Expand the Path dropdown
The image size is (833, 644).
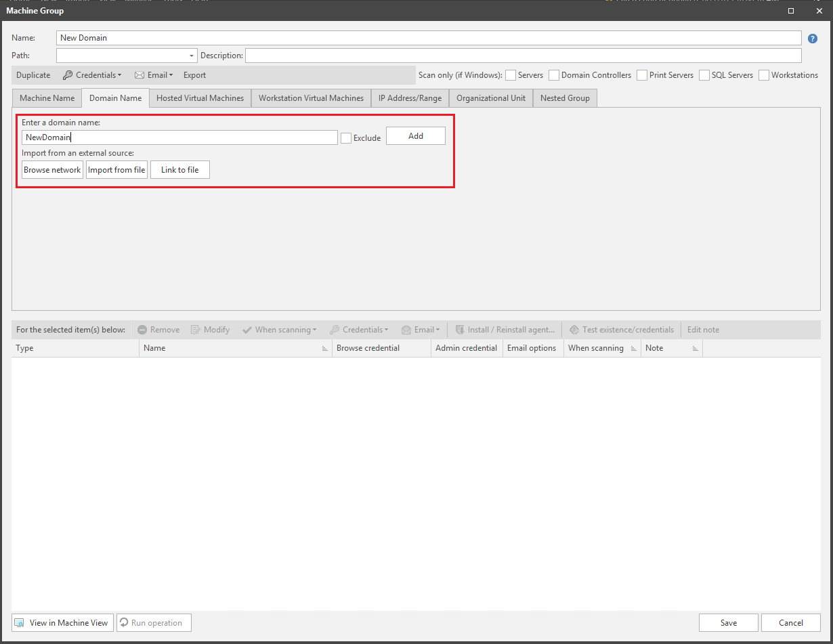point(192,56)
